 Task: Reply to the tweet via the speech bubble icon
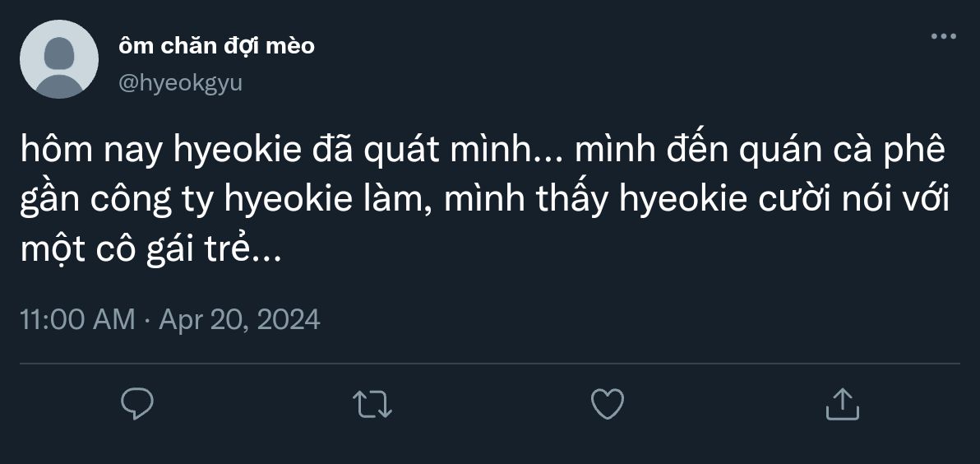coord(136,404)
